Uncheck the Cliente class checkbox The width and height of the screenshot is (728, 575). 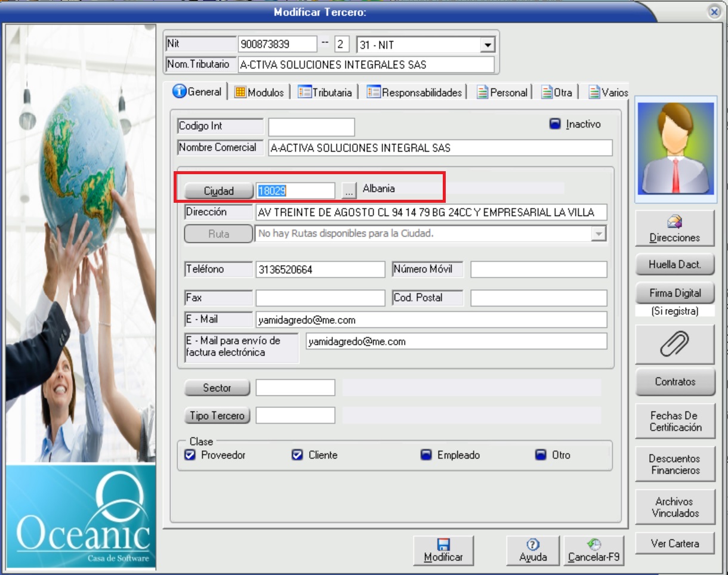pos(297,455)
